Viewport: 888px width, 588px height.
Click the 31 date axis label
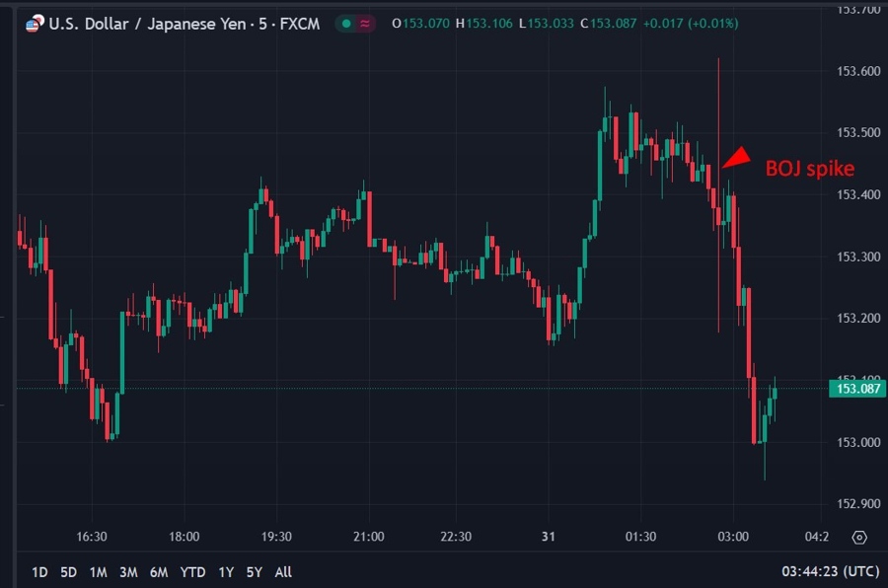click(549, 537)
